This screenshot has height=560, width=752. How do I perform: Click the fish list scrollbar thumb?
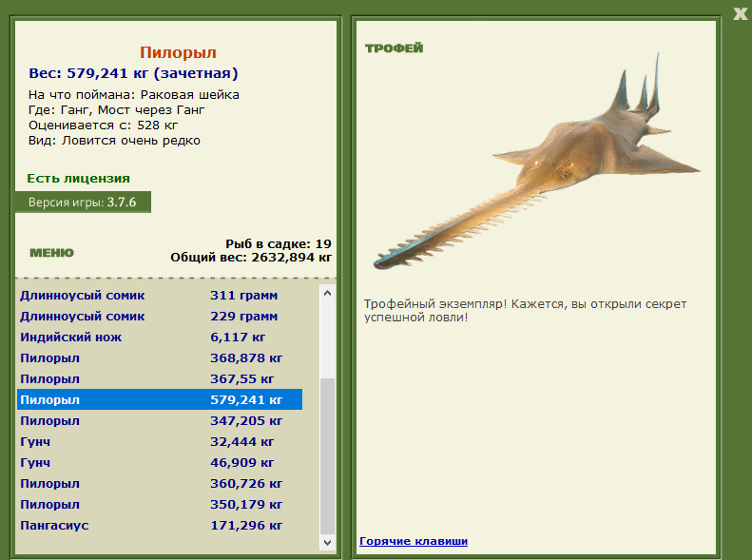(328, 456)
